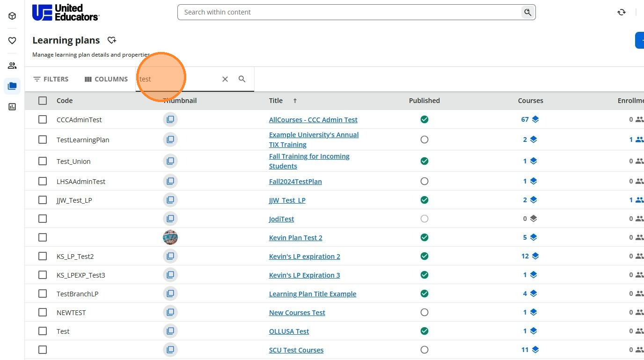Click the Test_Union code cell

(73, 161)
